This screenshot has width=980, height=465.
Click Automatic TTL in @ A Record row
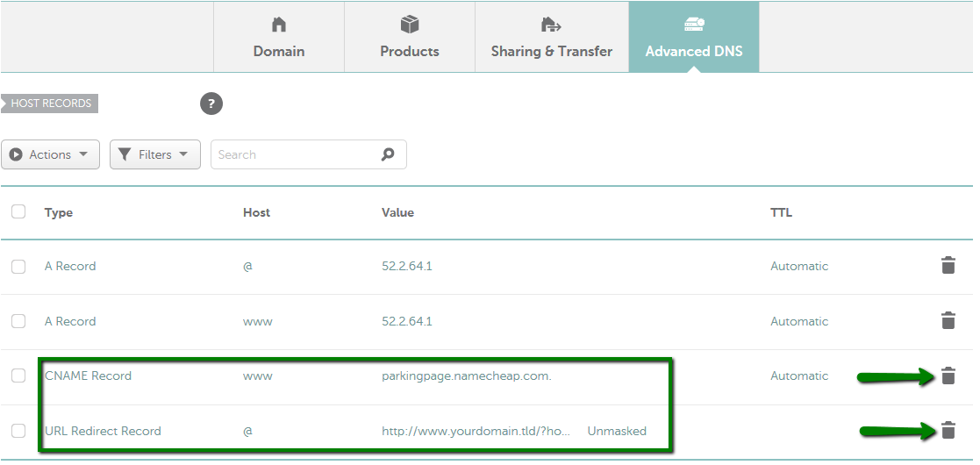coord(799,266)
